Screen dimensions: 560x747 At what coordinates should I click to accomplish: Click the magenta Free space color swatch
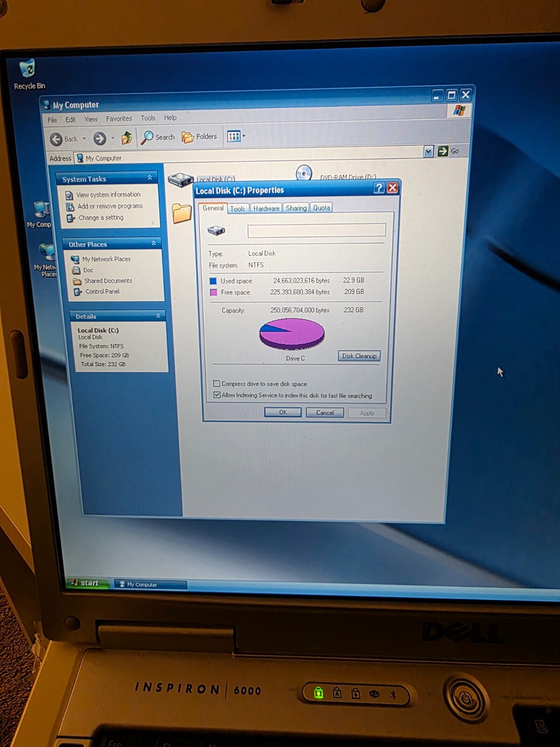(x=213, y=293)
